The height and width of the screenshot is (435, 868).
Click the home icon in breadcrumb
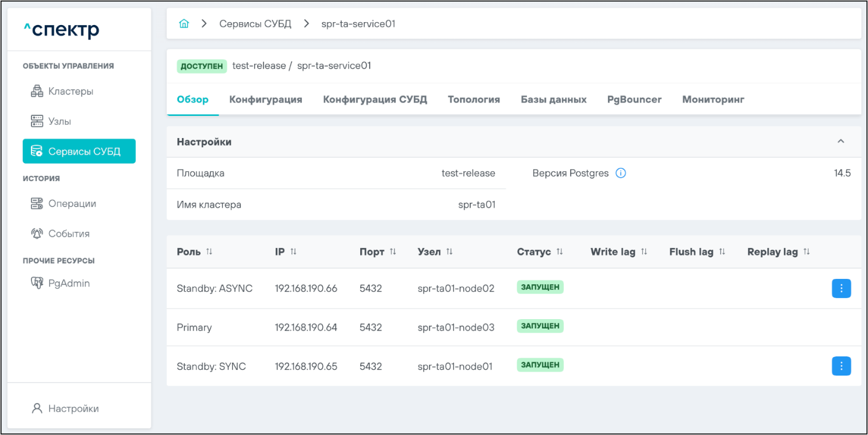point(184,24)
